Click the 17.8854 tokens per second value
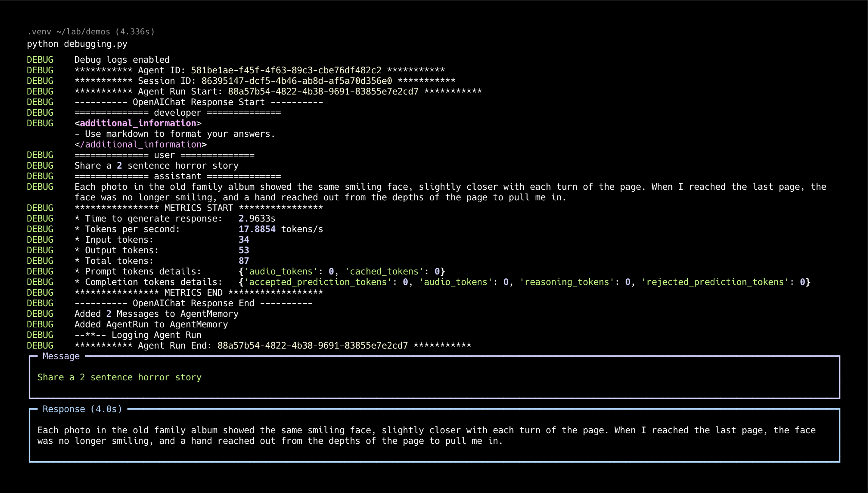 [x=257, y=229]
